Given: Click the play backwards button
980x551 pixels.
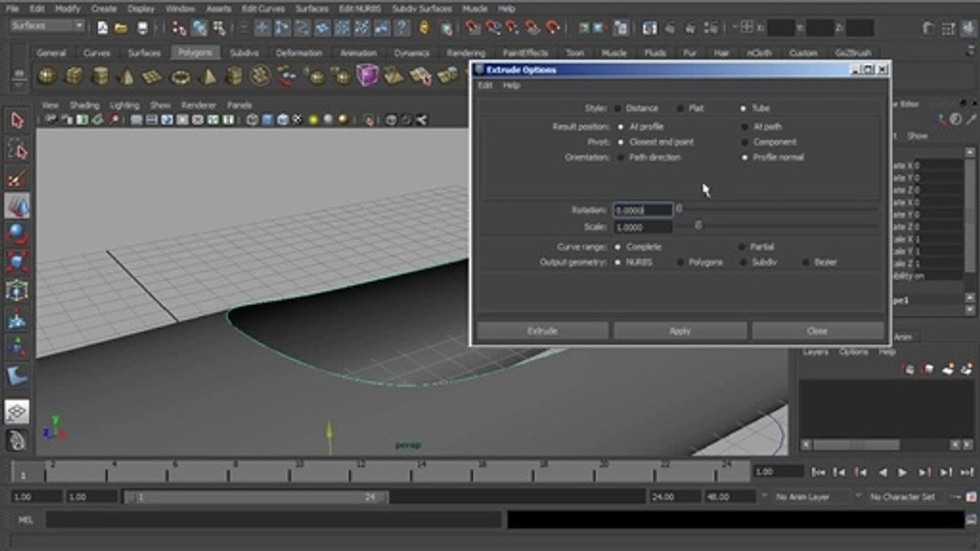Looking at the screenshot, I should pyautogui.click(x=882, y=472).
